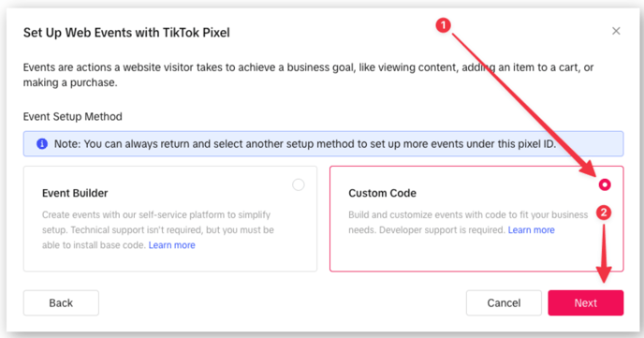This screenshot has height=338, width=644.
Task: Click the events explanation paragraph text
Action: point(308,75)
